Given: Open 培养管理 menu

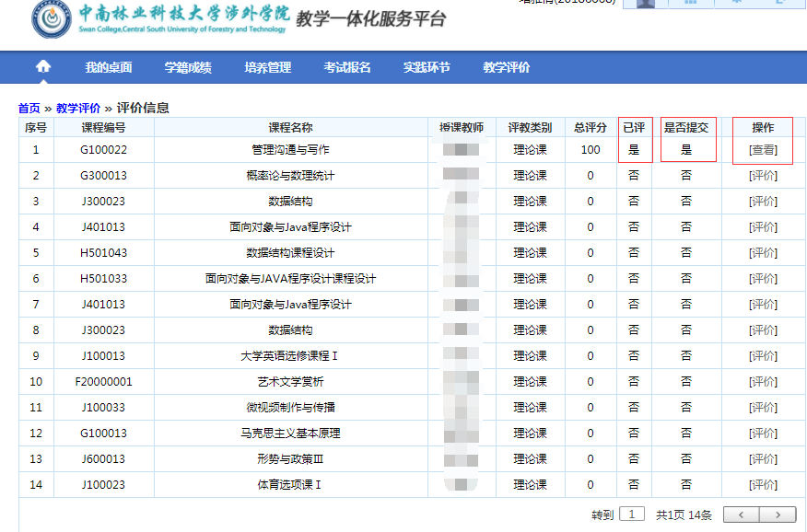Looking at the screenshot, I should 267,67.
